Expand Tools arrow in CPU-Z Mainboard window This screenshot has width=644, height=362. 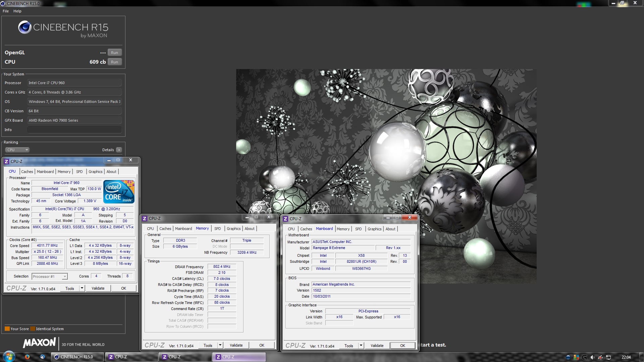pyautogui.click(x=361, y=346)
